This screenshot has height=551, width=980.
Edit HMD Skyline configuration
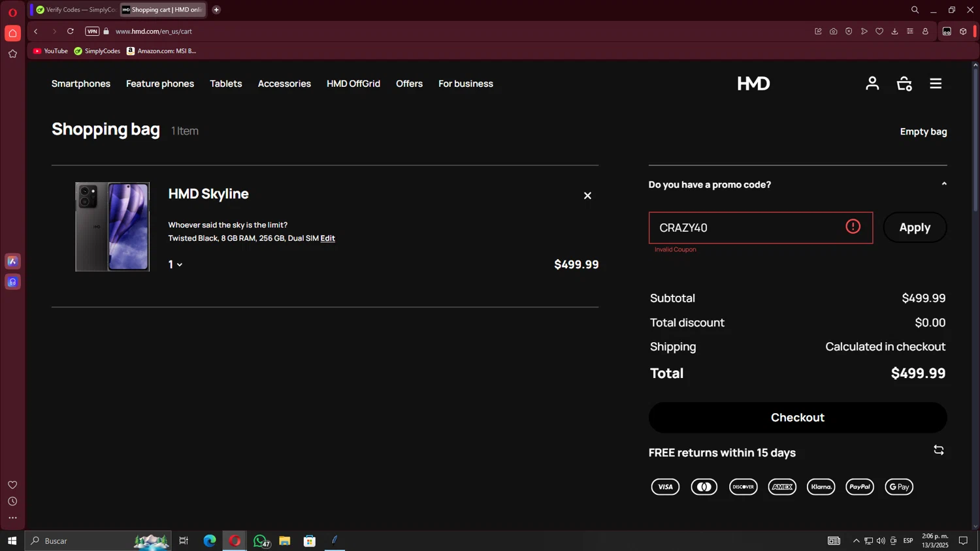coord(327,238)
